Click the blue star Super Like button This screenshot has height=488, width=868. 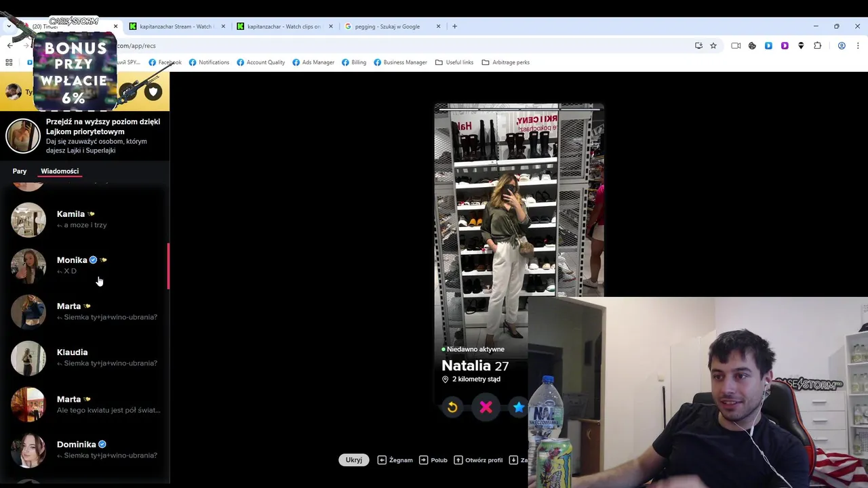click(519, 407)
